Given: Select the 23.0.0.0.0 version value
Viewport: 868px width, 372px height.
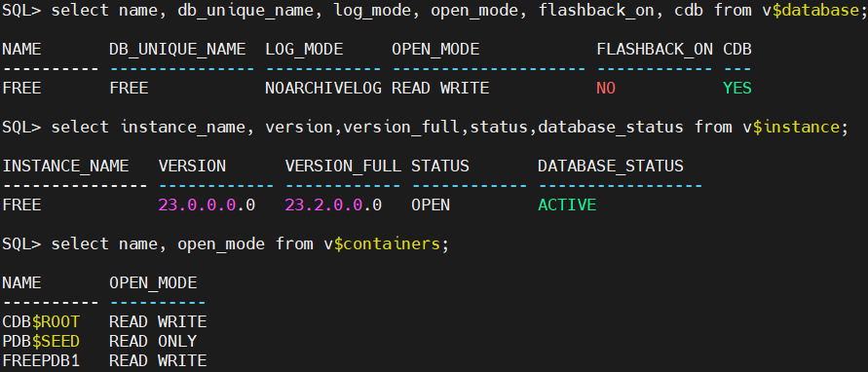Looking at the screenshot, I should (x=207, y=205).
